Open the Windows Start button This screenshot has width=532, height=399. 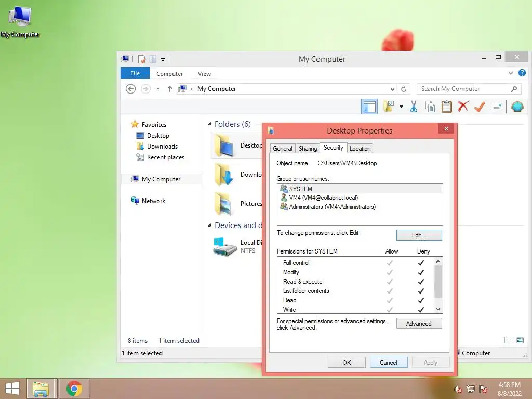coord(12,389)
